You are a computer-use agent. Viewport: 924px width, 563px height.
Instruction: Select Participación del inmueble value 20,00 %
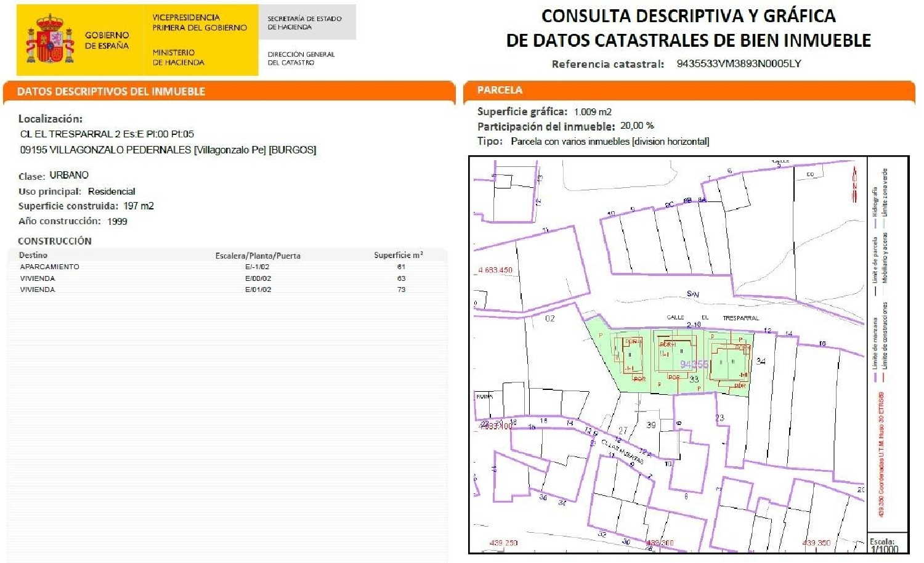pyautogui.click(x=637, y=126)
